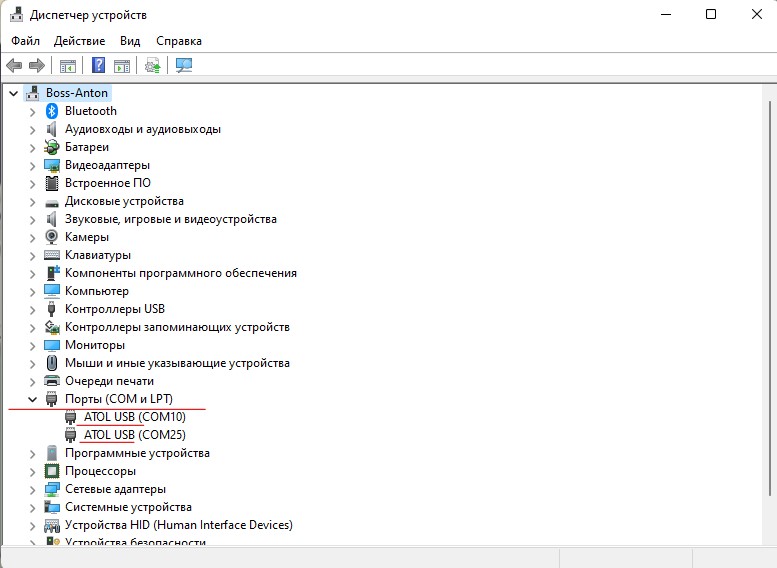This screenshot has height=568, width=777.
Task: Collapse the Boss-Anton root node
Action: point(13,93)
